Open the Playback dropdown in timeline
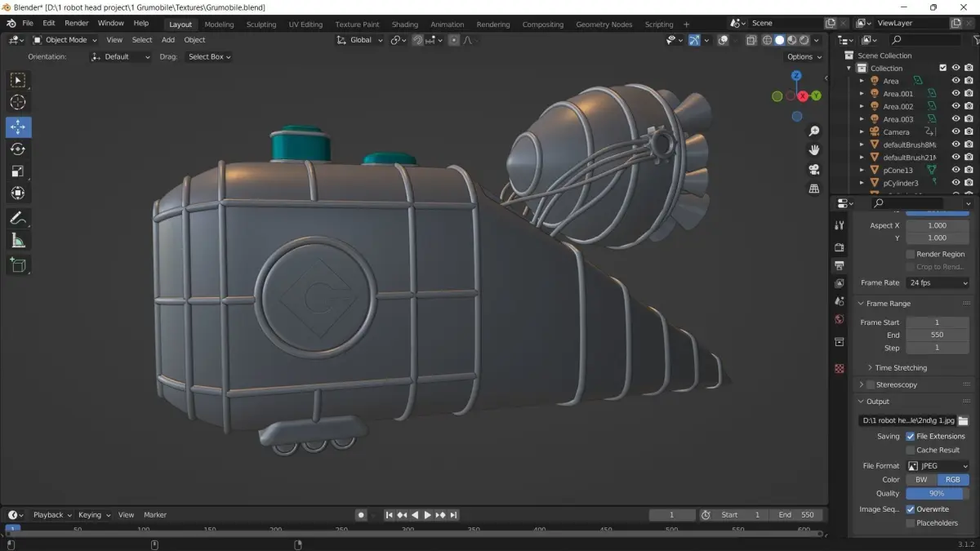The height and width of the screenshot is (551, 980). point(52,515)
